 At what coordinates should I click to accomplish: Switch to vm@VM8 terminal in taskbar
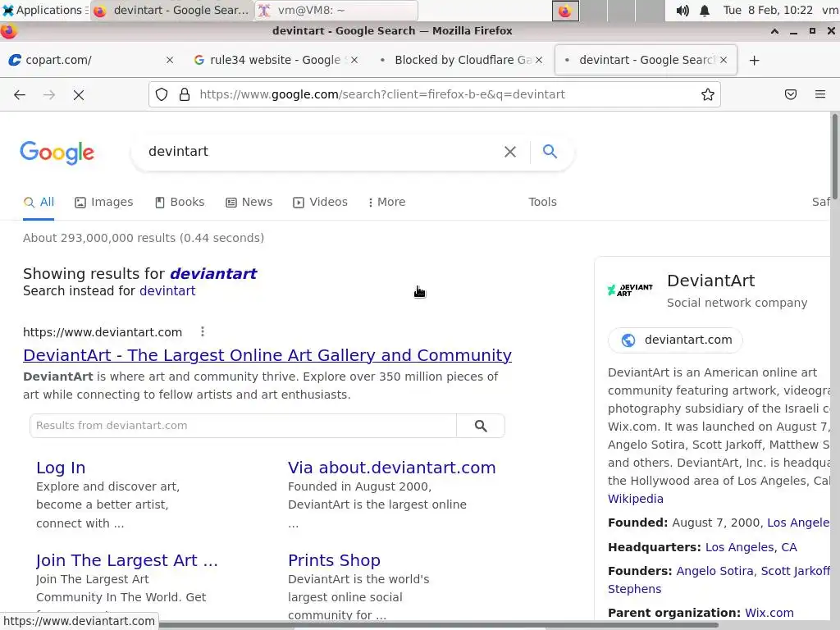point(336,11)
